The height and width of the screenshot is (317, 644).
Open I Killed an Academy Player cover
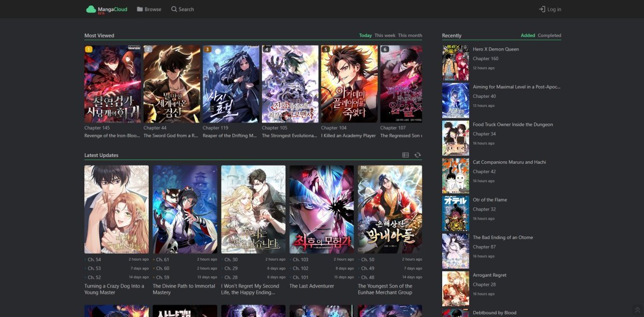(x=349, y=84)
